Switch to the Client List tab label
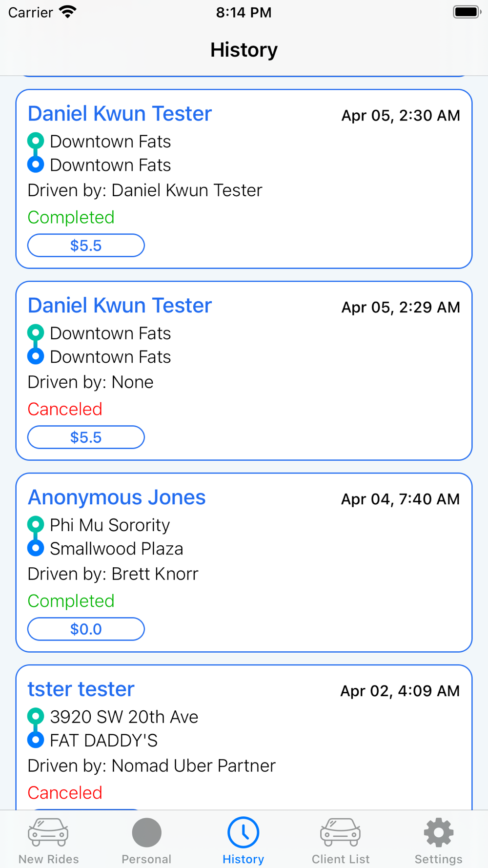 pos(341,859)
